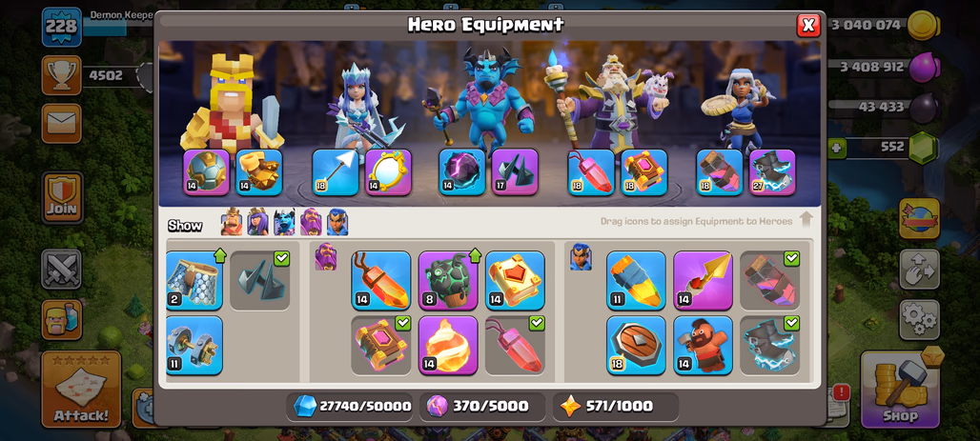
Task: Open the Shop button
Action: (x=900, y=389)
